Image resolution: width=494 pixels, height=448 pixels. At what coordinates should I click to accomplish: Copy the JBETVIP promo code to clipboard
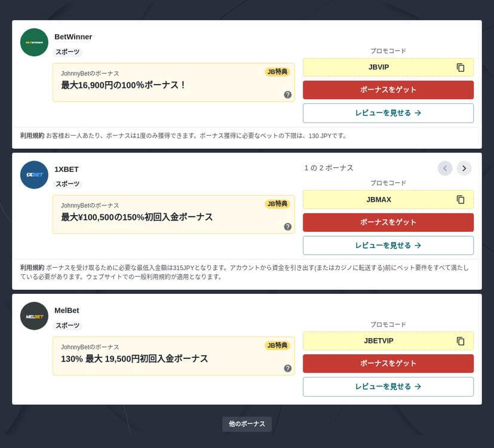click(x=460, y=341)
